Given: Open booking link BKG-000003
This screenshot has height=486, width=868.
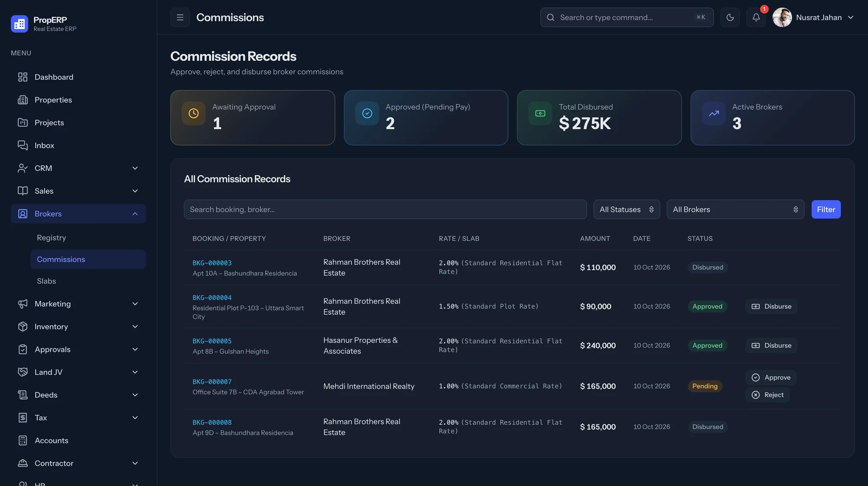Looking at the screenshot, I should click(x=212, y=263).
